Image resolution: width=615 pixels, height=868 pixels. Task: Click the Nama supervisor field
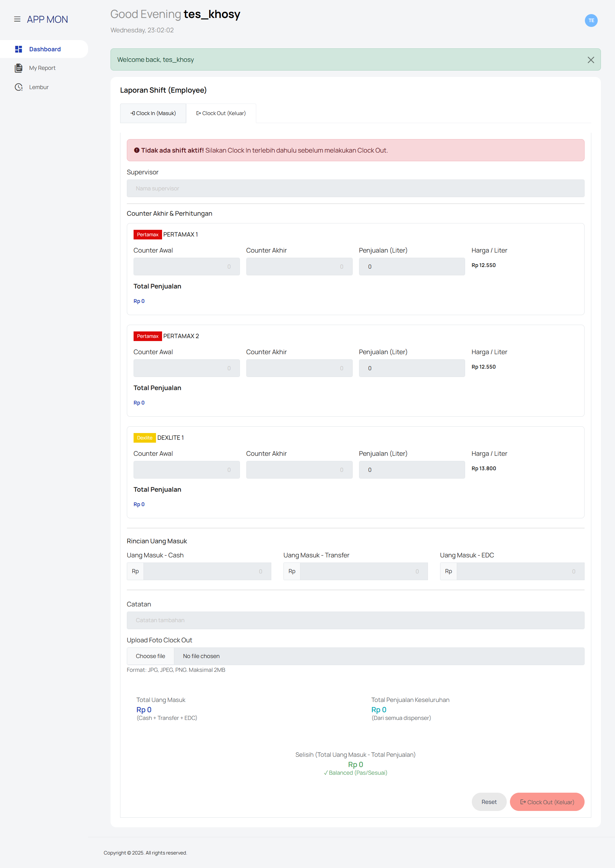tap(355, 188)
